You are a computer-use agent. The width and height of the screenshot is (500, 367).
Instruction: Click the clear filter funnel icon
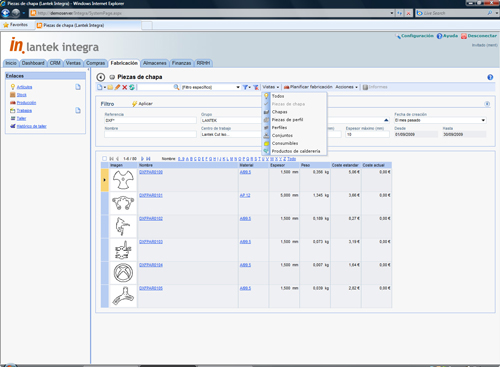click(256, 87)
